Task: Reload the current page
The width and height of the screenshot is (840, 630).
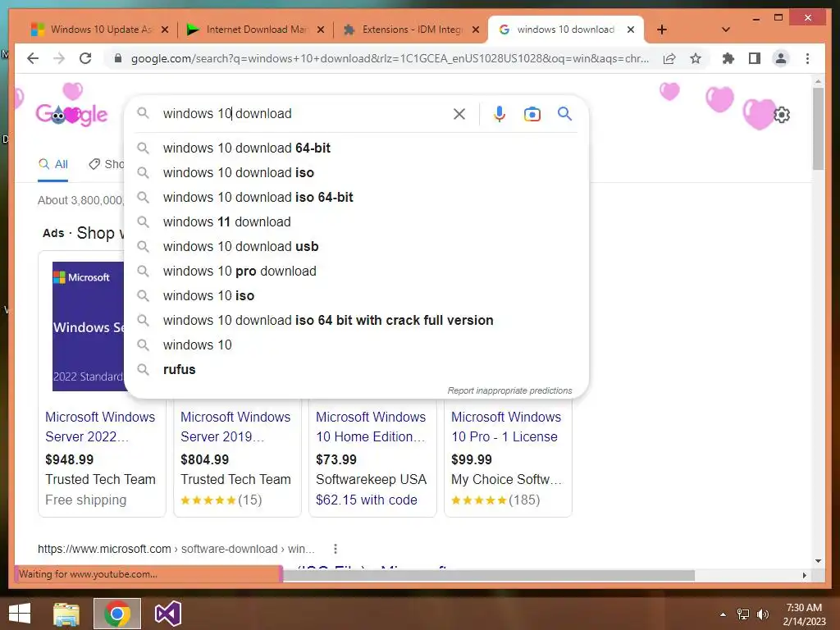Action: tap(85, 58)
